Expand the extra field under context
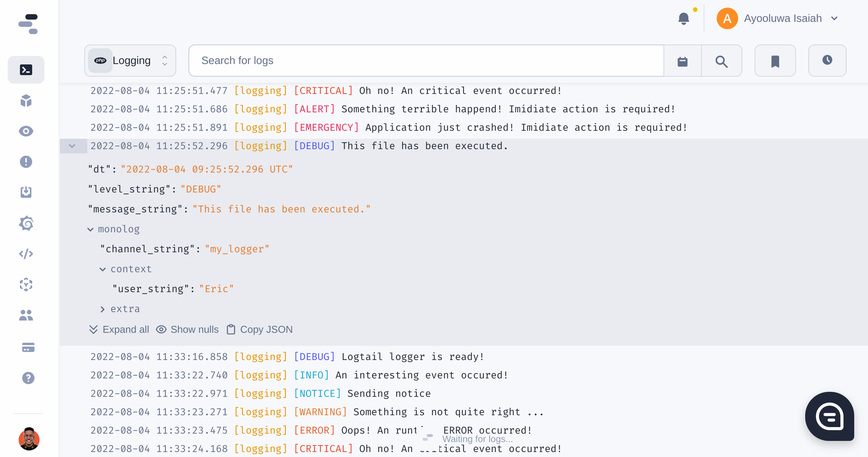This screenshot has width=868, height=457. click(102, 309)
